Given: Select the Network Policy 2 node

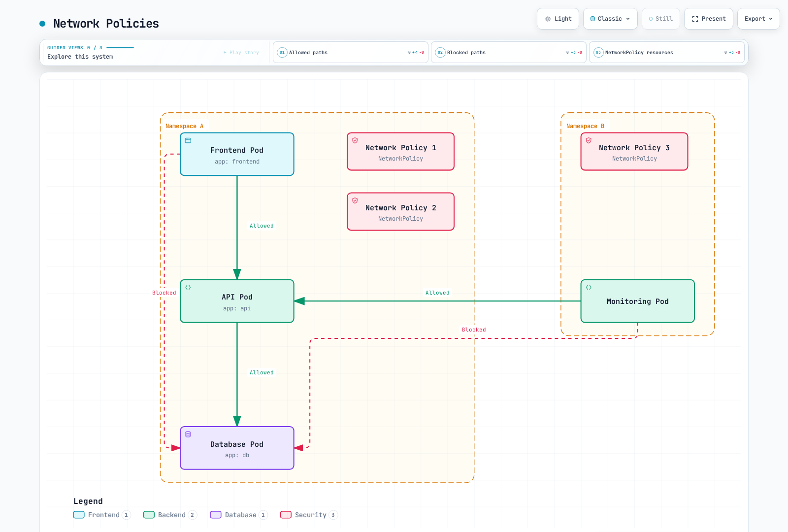Looking at the screenshot, I should (x=400, y=211).
